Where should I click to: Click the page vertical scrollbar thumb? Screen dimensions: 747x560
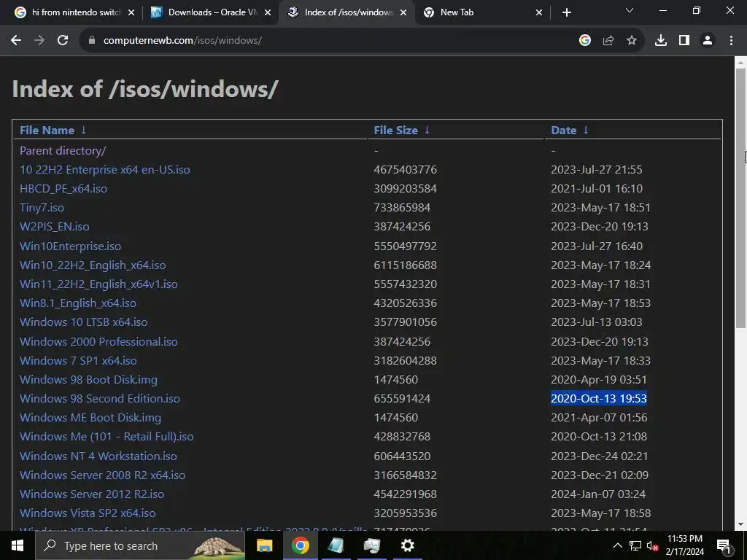pos(740,198)
